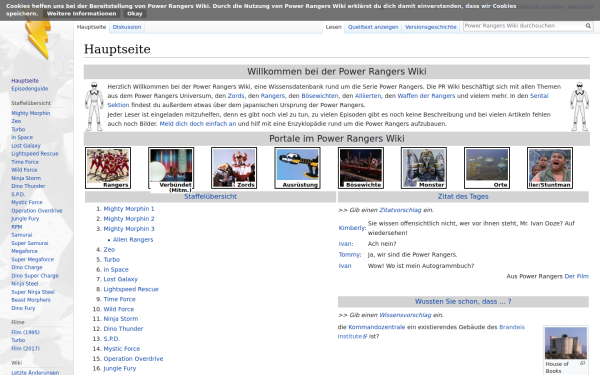Click Meld dich doch einfach an link
Screen dimensions: 600x375
click(x=198, y=124)
